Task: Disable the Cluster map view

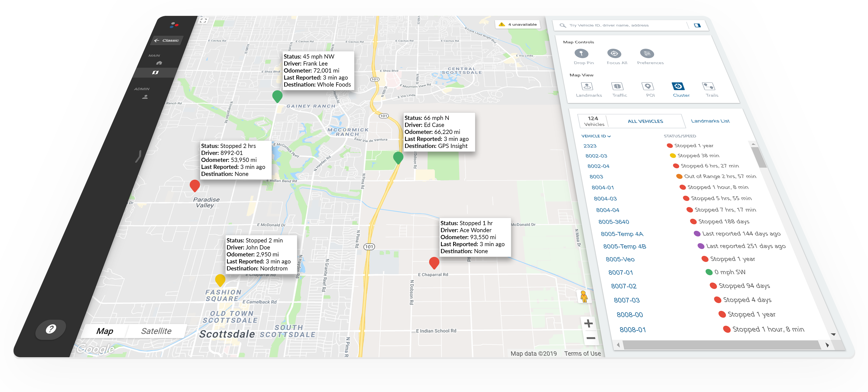Action: [x=678, y=86]
